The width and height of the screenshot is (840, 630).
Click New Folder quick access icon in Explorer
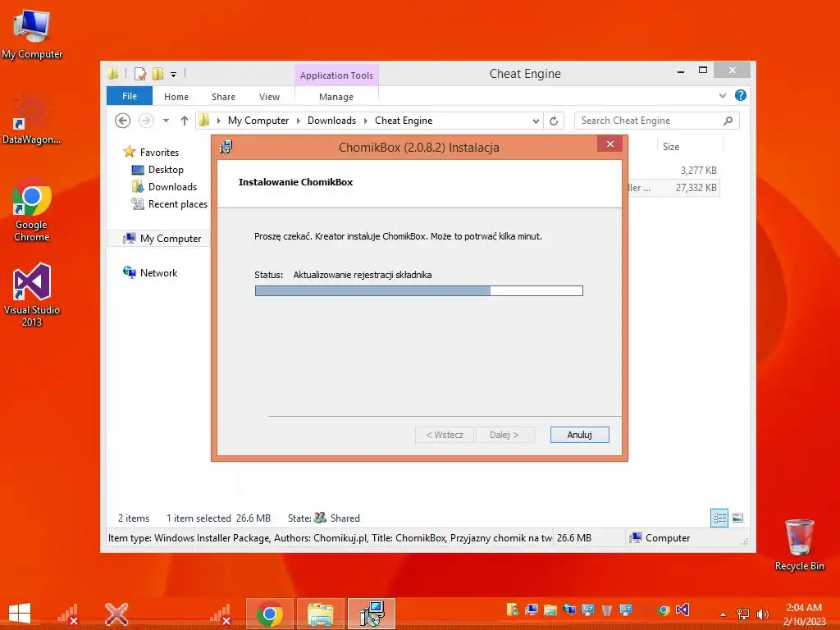click(157, 74)
